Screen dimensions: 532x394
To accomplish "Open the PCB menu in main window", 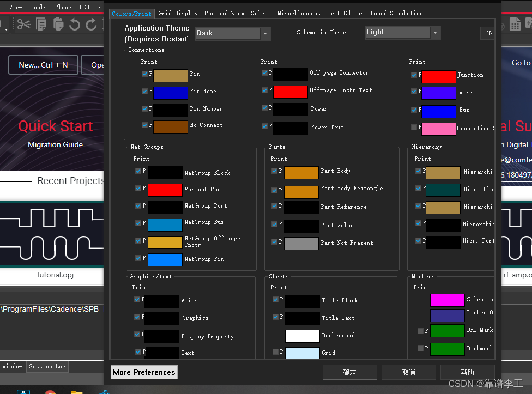I will 84,7.
